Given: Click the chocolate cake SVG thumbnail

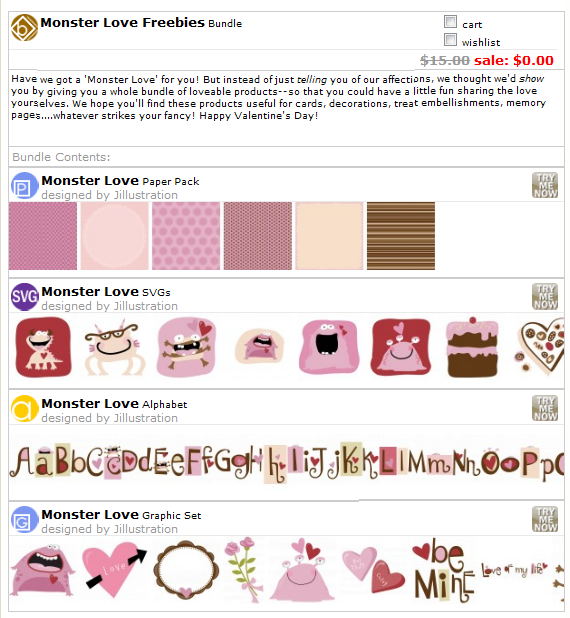Looking at the screenshot, I should point(472,347).
